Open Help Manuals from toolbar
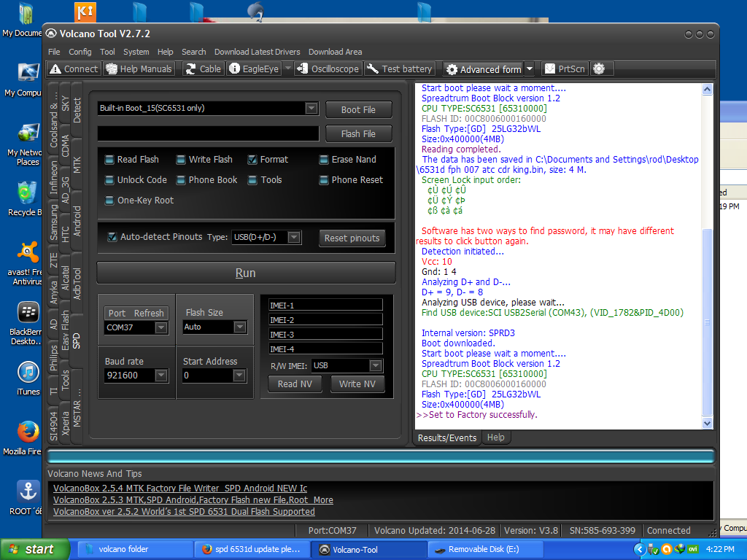747x560 pixels. [x=139, y=69]
